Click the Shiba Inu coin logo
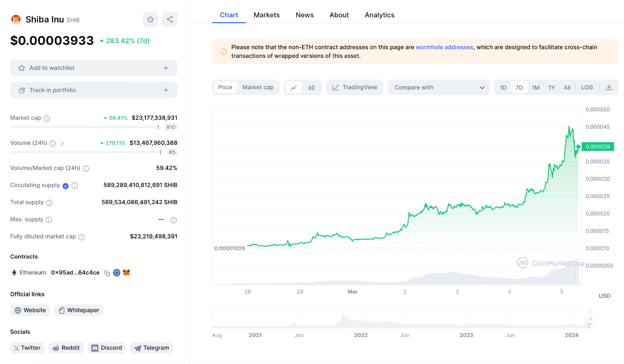 pyautogui.click(x=16, y=19)
